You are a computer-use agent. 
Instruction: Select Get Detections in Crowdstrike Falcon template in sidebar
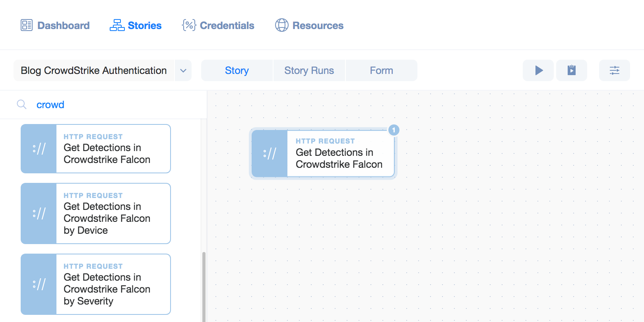pos(96,149)
